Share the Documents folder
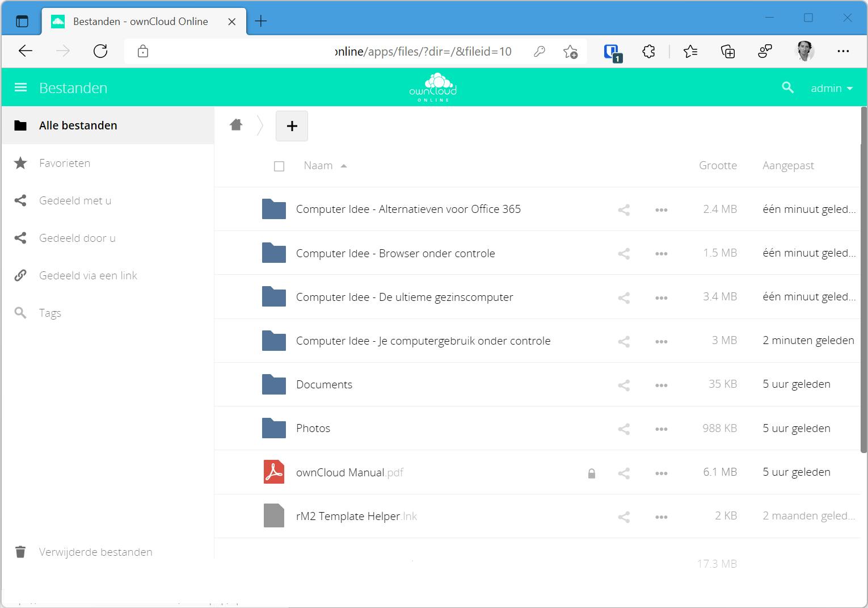 coord(623,385)
